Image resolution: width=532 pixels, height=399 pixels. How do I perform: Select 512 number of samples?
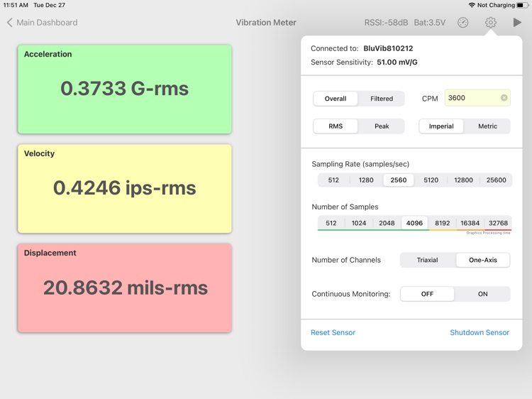331,223
